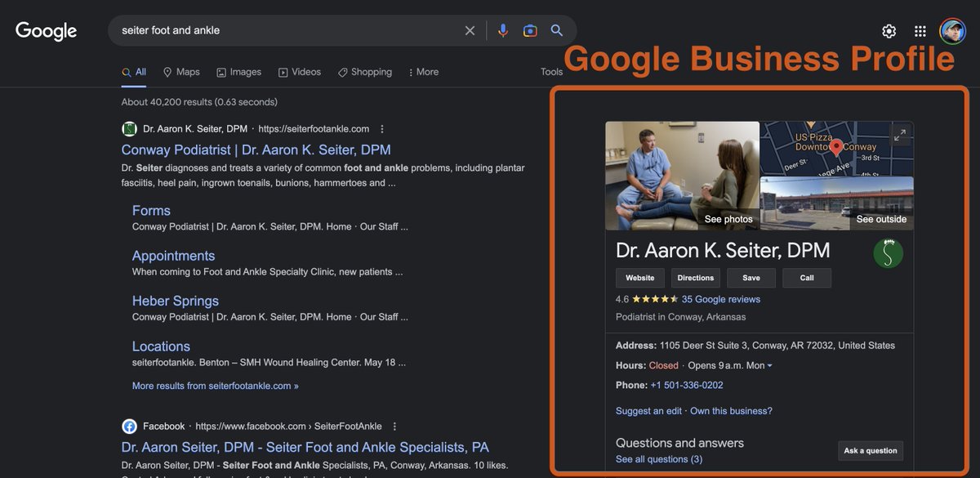
Task: Switch to the Videos tab
Action: 300,72
